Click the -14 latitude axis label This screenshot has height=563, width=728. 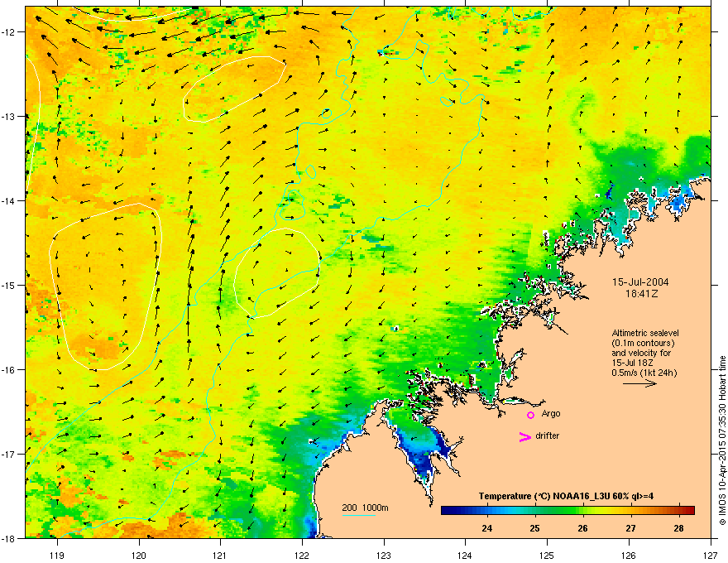coord(10,201)
